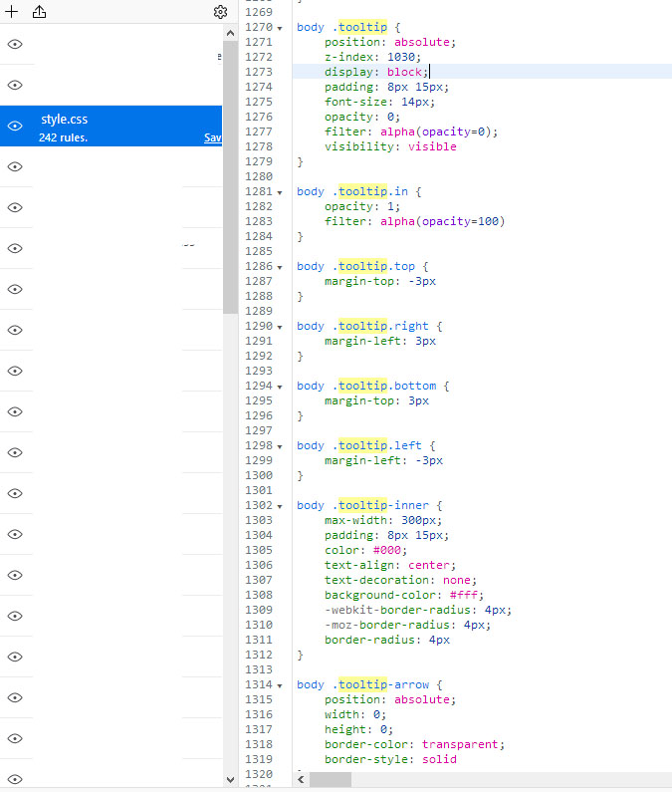The width and height of the screenshot is (672, 792).
Task: Click the eye icon directly below style.css
Action: (15, 166)
